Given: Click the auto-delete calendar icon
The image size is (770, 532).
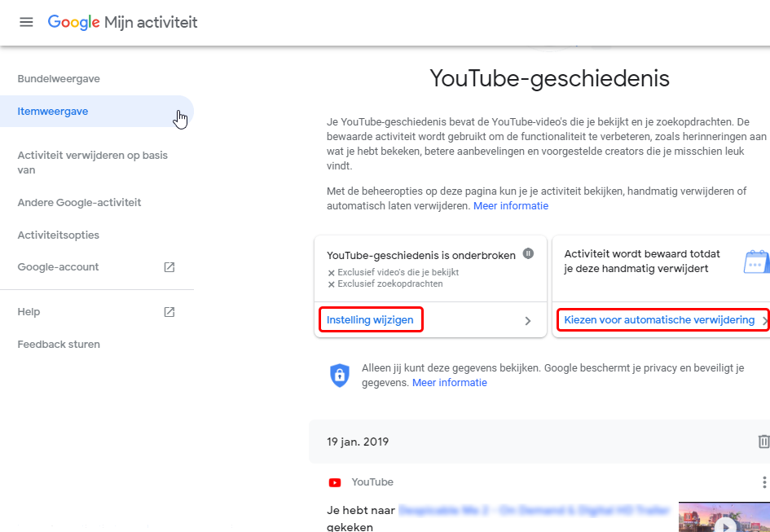Looking at the screenshot, I should point(755,262).
